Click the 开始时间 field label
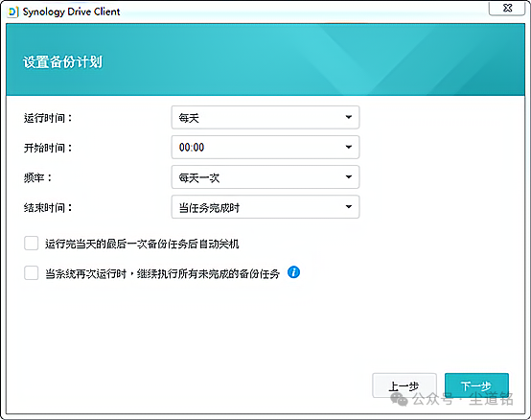This screenshot has height=420, width=531. (48, 148)
